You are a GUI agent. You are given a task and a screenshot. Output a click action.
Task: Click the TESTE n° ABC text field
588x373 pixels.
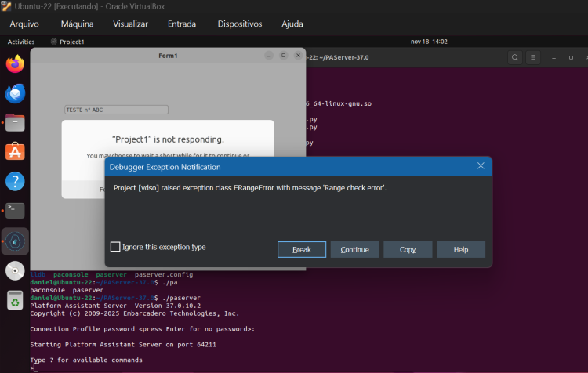[x=116, y=110]
